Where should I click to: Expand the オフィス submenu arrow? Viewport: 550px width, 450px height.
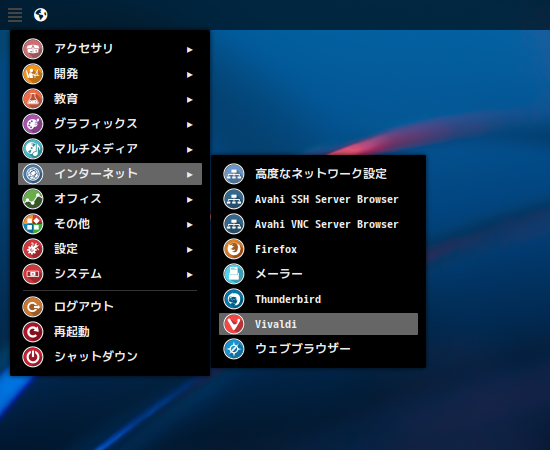point(190,200)
